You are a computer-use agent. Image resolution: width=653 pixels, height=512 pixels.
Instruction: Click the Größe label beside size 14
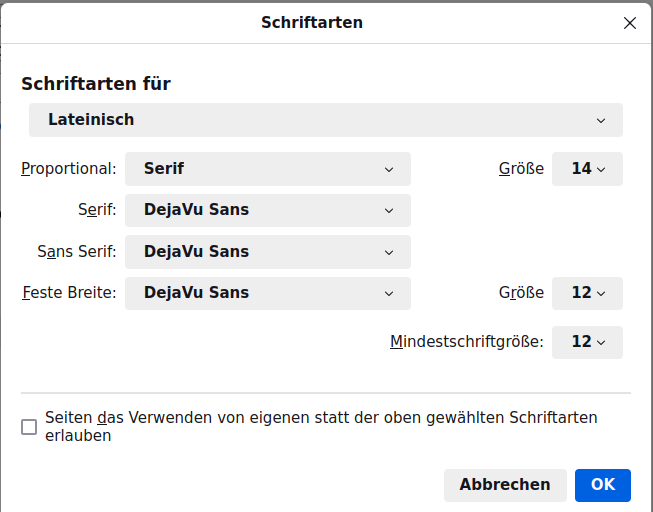[521, 169]
